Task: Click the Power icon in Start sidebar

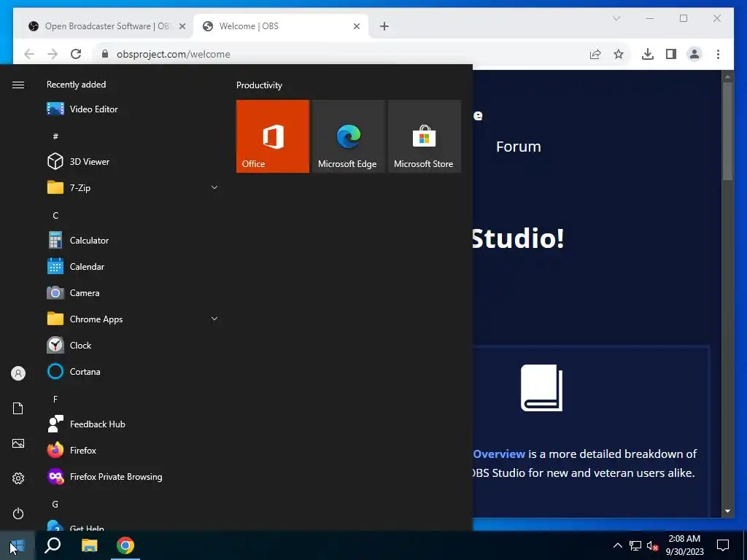Action: 18,513
